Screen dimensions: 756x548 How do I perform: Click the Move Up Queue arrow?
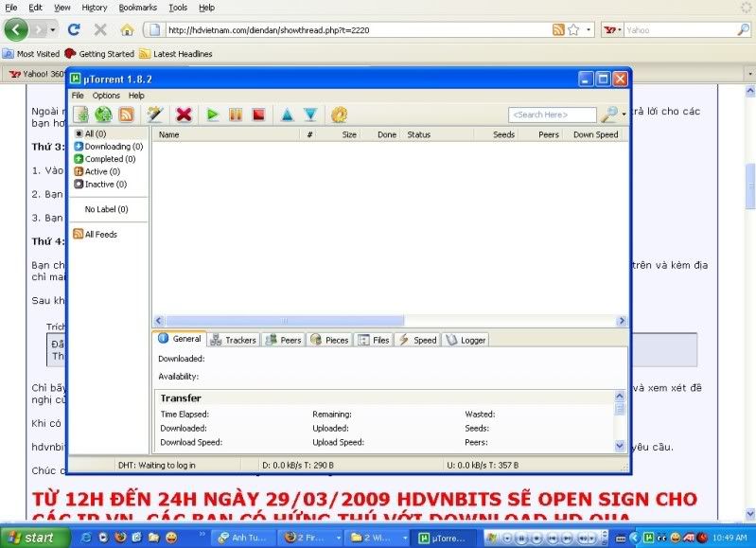tap(288, 115)
